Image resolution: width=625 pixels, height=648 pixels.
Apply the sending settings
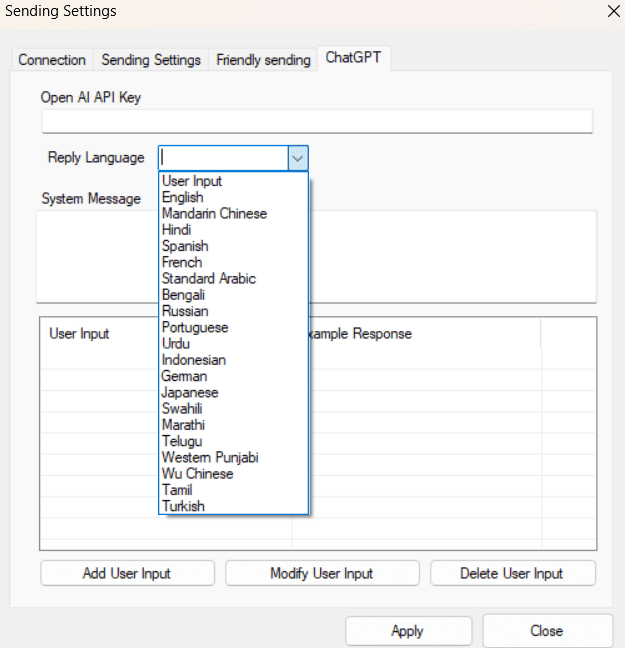click(x=407, y=631)
